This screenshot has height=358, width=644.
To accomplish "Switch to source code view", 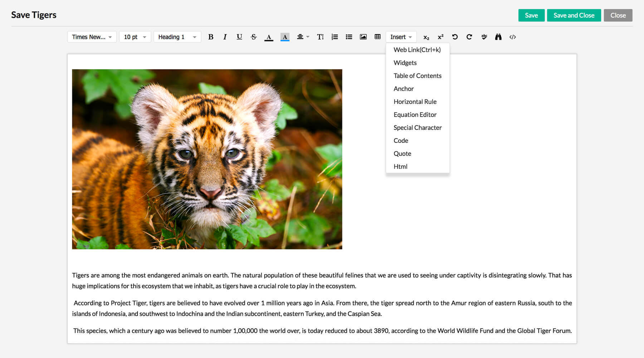I will [x=512, y=37].
